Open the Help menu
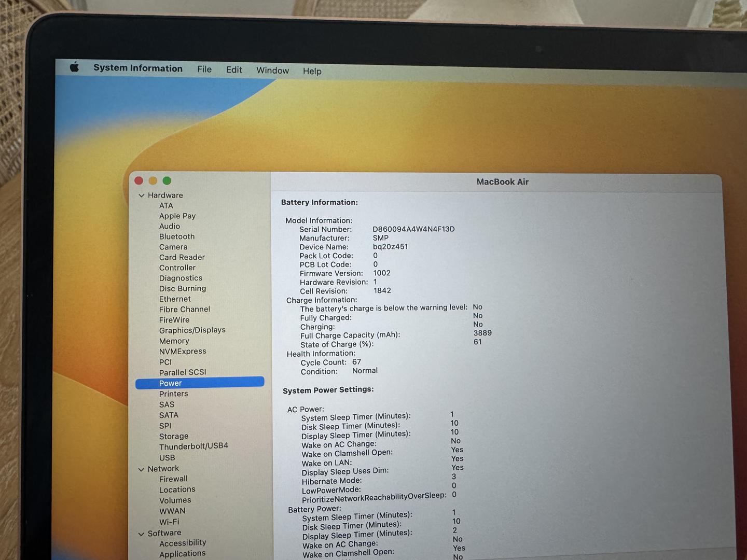The image size is (747, 560). [312, 71]
